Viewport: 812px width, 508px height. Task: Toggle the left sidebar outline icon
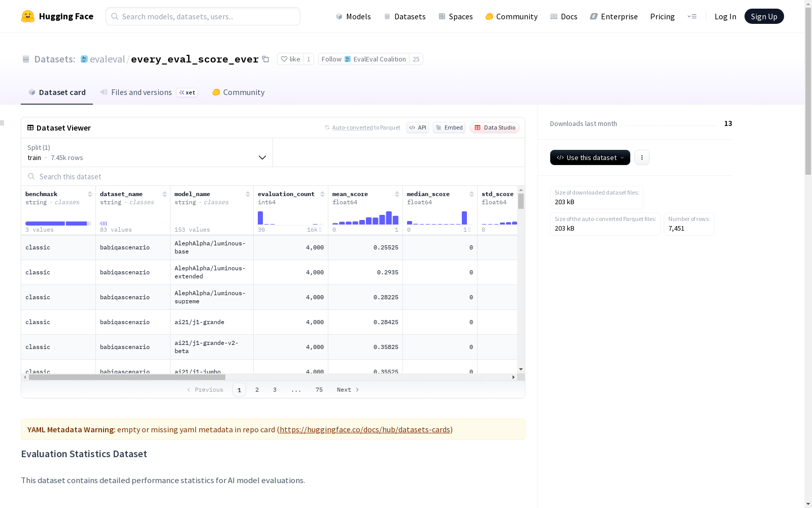(x=3, y=123)
